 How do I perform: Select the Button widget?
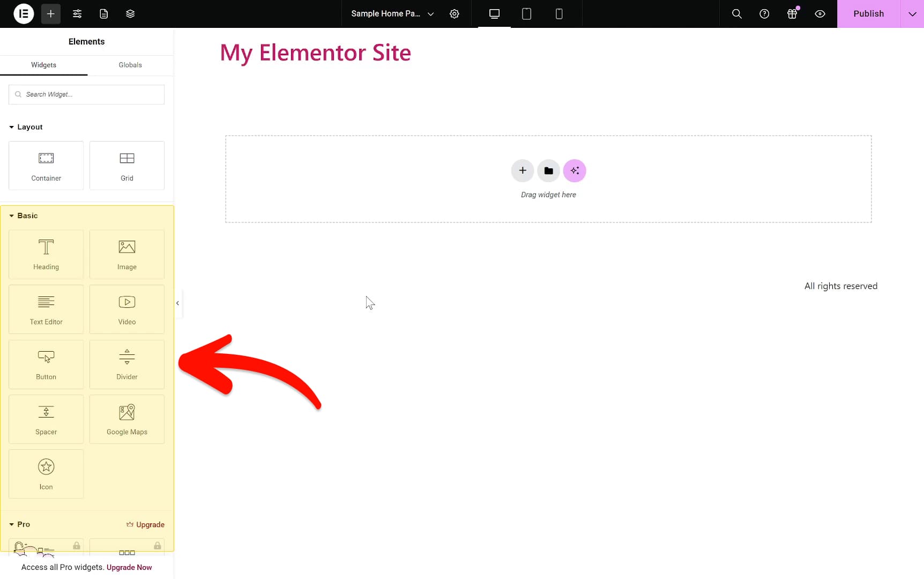[46, 365]
